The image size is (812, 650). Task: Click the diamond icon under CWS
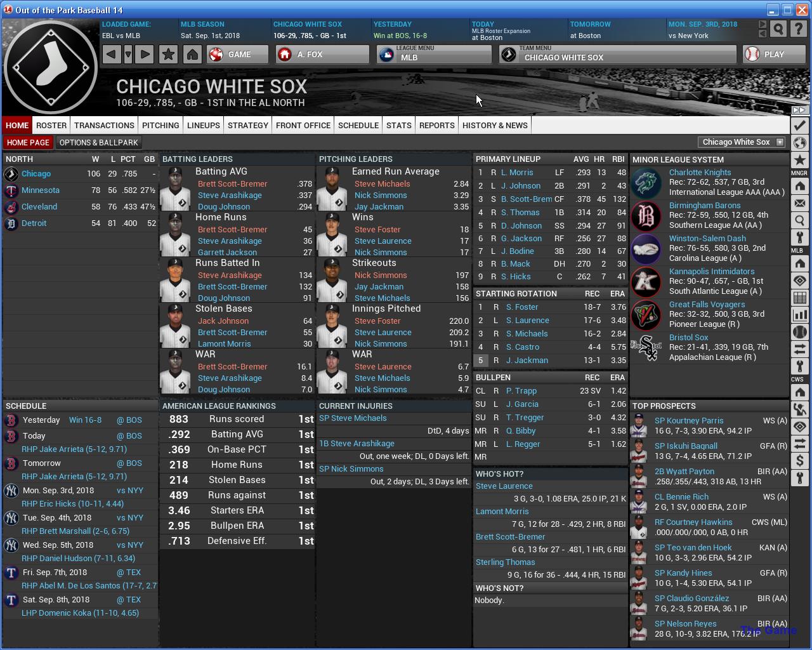click(799, 427)
